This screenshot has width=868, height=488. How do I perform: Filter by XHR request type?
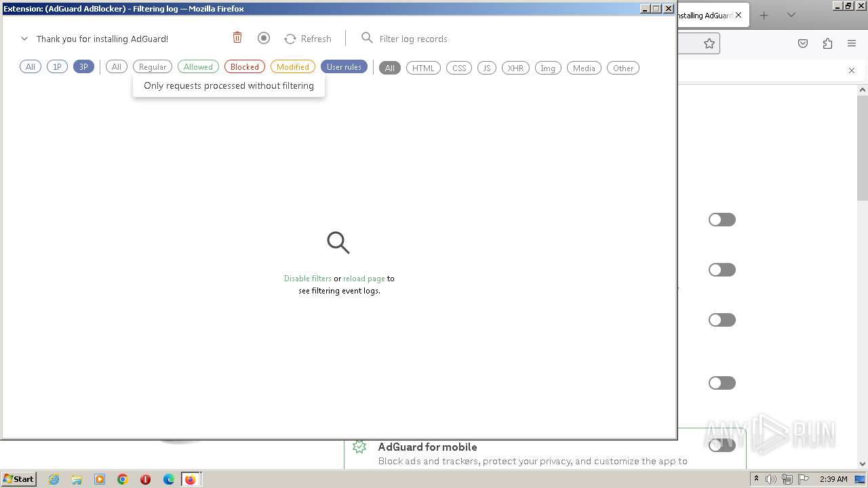pos(515,68)
